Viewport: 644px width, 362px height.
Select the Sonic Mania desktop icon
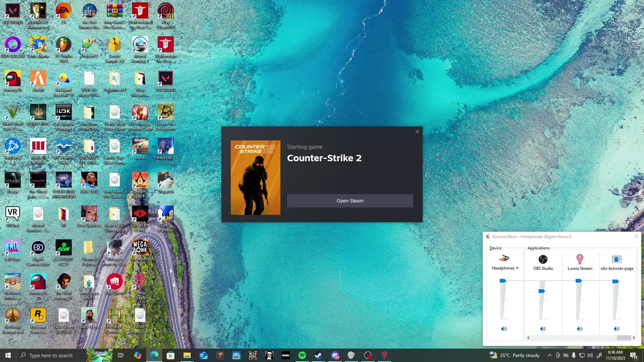coord(38,47)
